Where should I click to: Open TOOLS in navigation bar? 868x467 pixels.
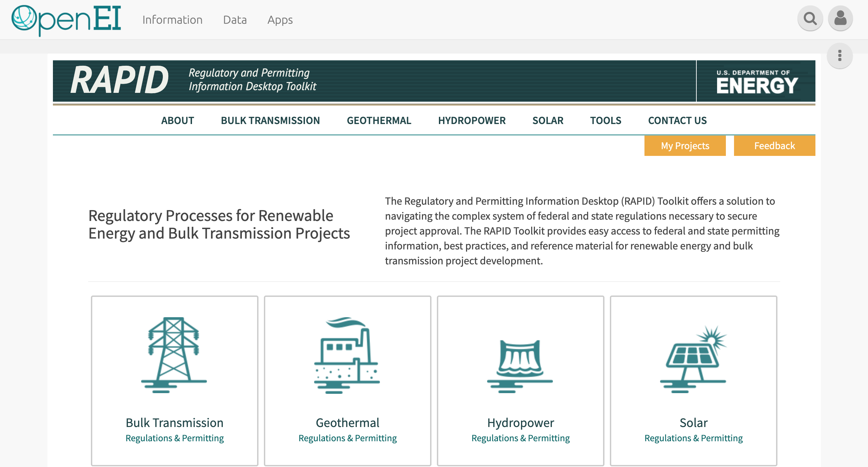click(x=606, y=120)
